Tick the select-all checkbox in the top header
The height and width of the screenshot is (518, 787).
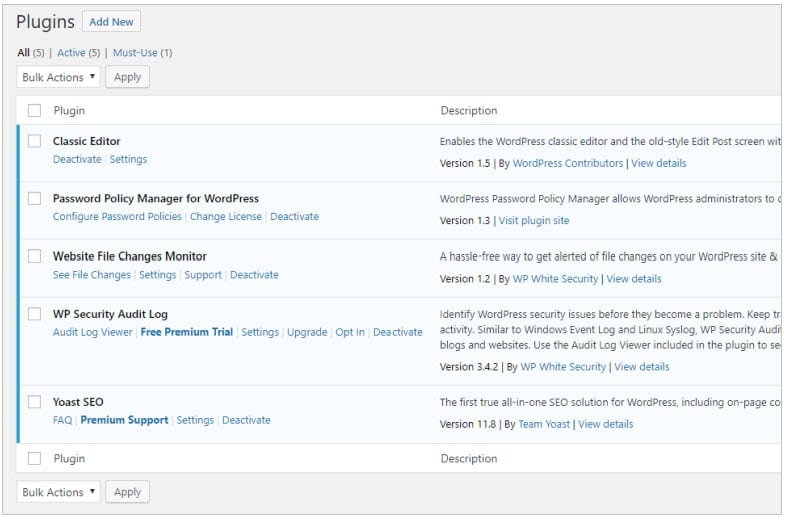pyautogui.click(x=34, y=110)
